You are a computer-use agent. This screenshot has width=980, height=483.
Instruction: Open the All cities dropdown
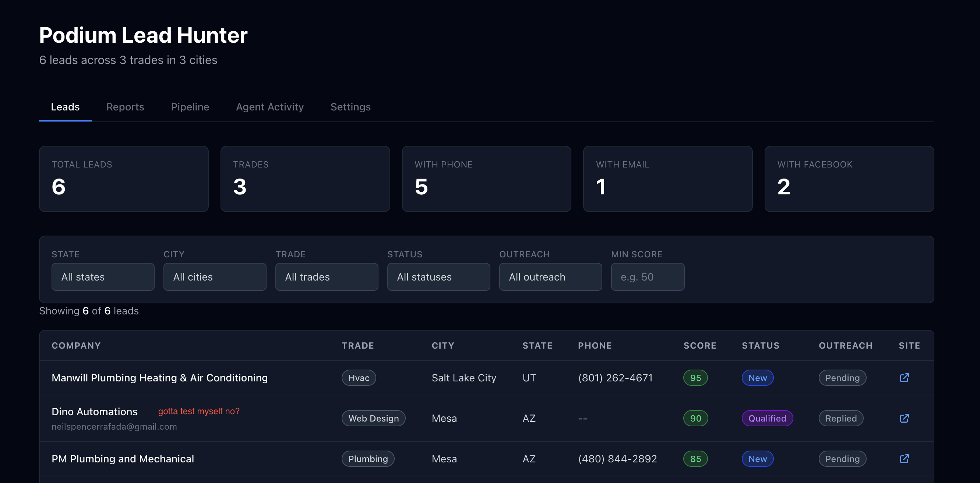coord(215,277)
